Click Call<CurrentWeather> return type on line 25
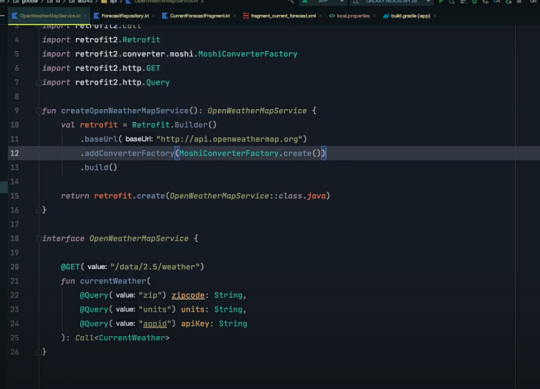 pos(122,338)
